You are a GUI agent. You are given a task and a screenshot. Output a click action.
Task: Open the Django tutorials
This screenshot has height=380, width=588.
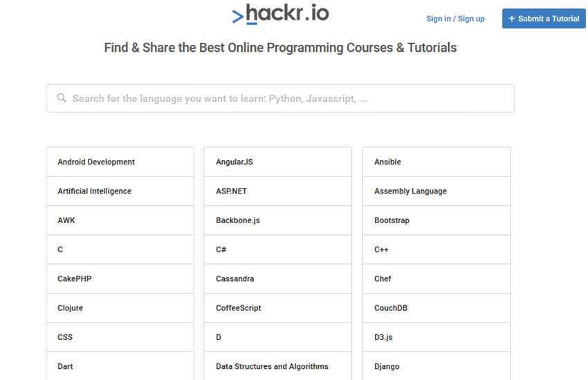click(x=387, y=366)
